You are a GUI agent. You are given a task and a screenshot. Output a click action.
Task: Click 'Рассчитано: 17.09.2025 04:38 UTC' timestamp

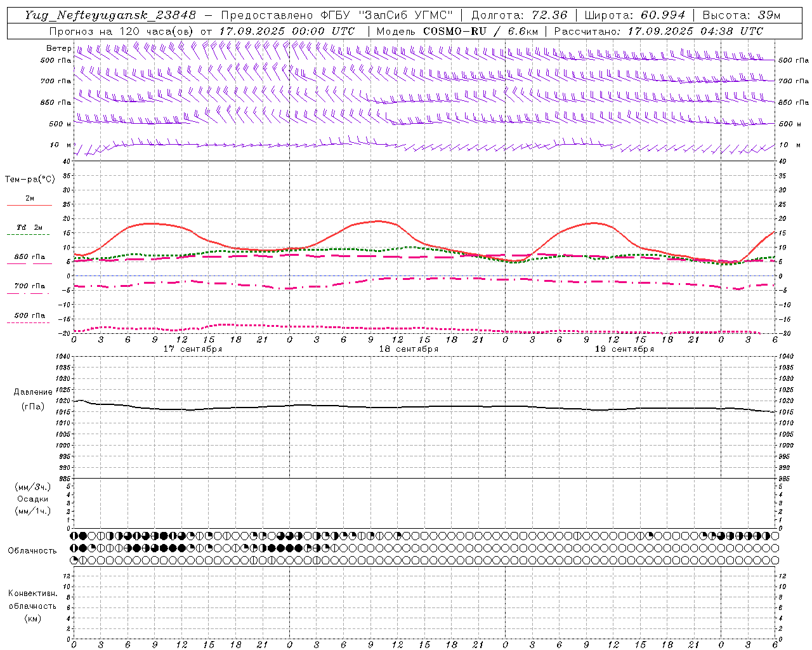tap(658, 31)
